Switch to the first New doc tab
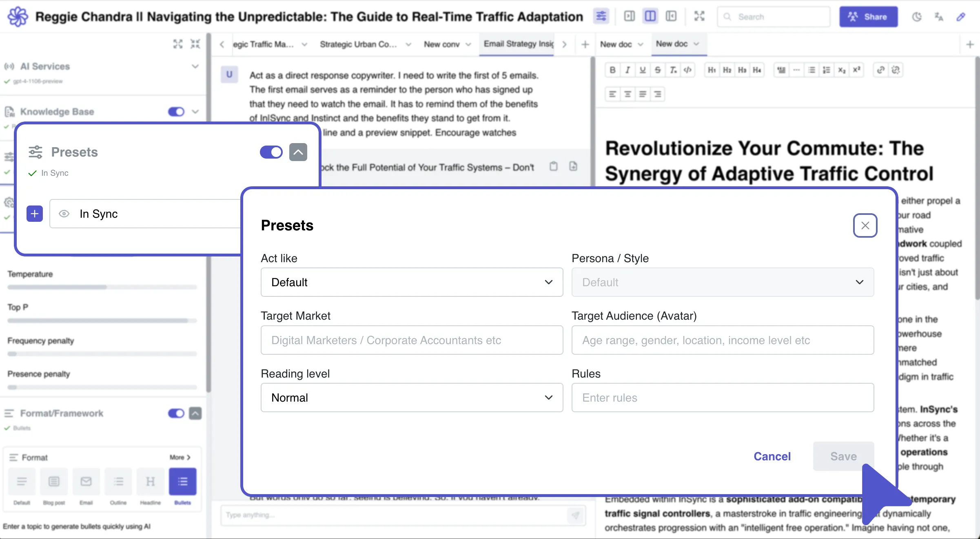 616,44
